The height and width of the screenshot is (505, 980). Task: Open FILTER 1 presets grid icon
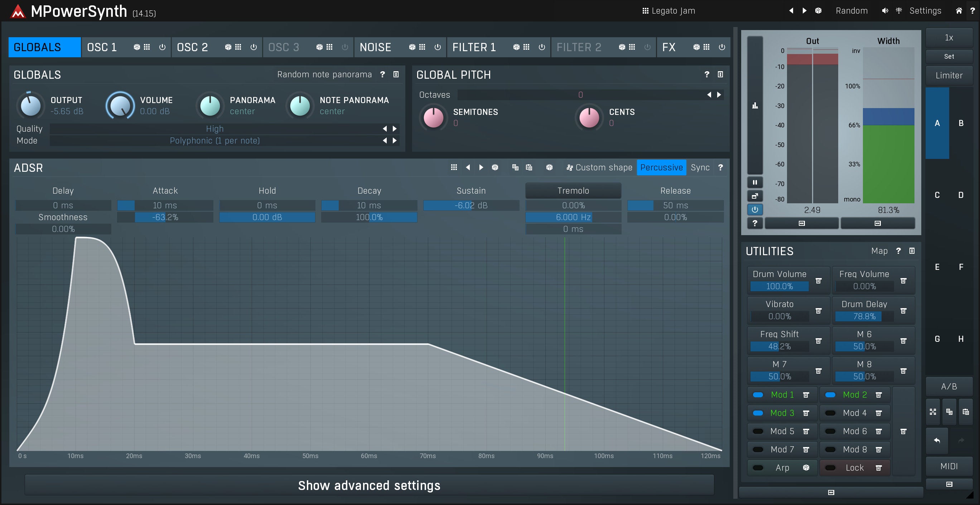pos(526,47)
